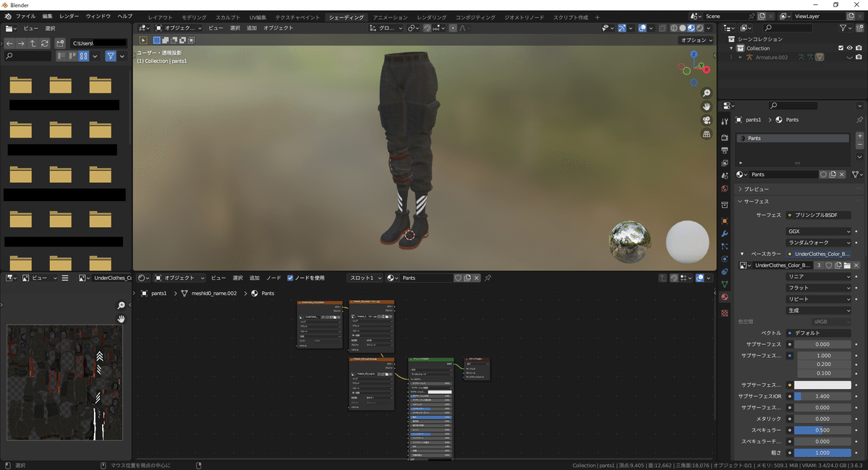The image size is (868, 470).
Task: Adjust the スペキュラー slider
Action: point(822,430)
